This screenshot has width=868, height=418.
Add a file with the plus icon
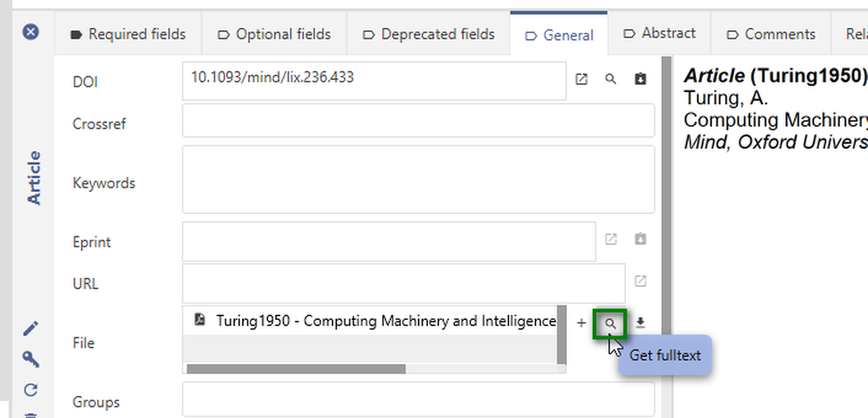click(x=582, y=322)
